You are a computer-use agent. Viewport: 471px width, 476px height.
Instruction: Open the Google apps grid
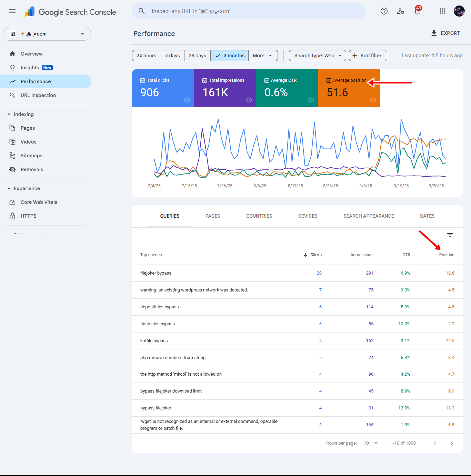pyautogui.click(x=443, y=11)
